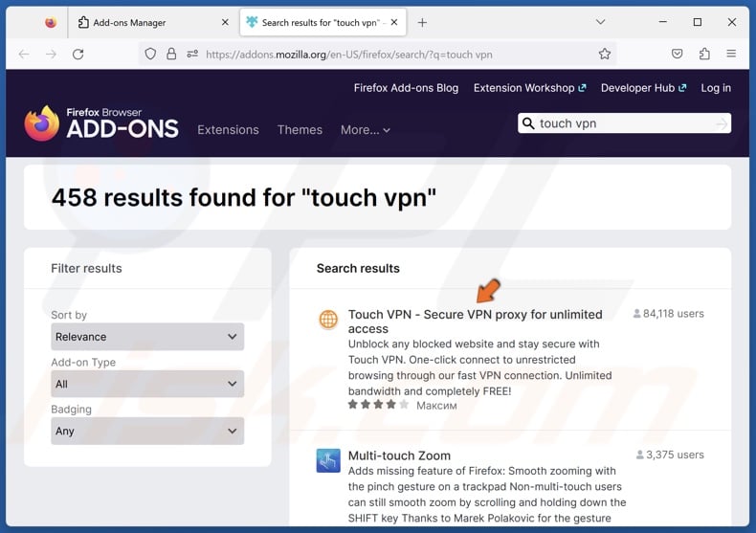View site security via the padlock icon
Image resolution: width=756 pixels, height=533 pixels.
click(x=171, y=54)
